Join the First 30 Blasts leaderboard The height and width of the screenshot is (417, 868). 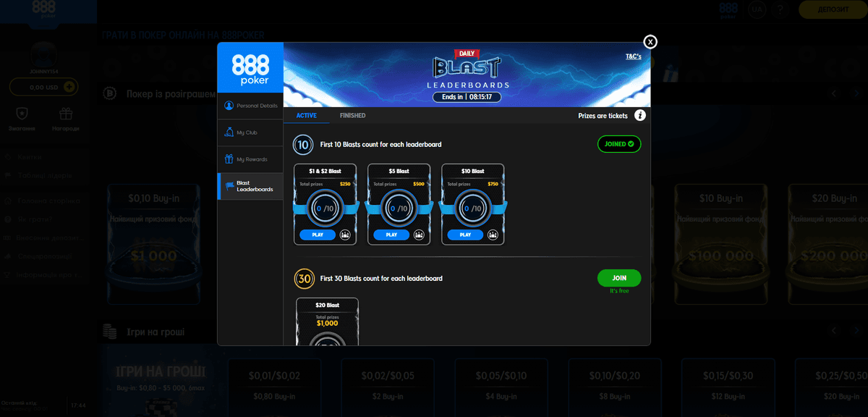tap(619, 278)
